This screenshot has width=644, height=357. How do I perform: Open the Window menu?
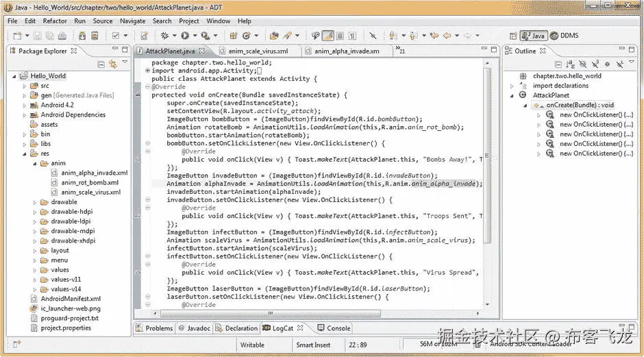point(218,21)
